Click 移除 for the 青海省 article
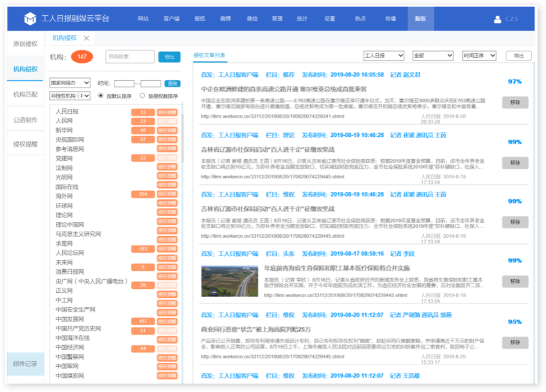The width and height of the screenshot is (546, 392). 515,282
